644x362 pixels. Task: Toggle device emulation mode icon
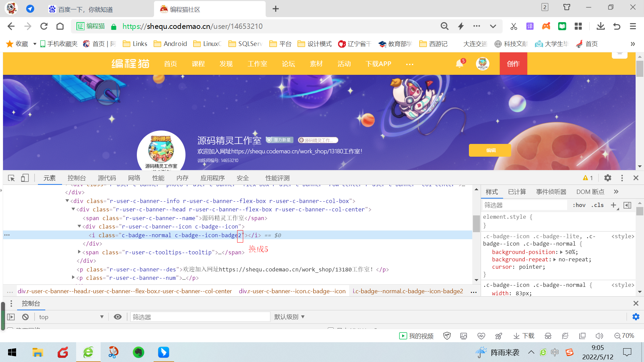tap(25, 178)
